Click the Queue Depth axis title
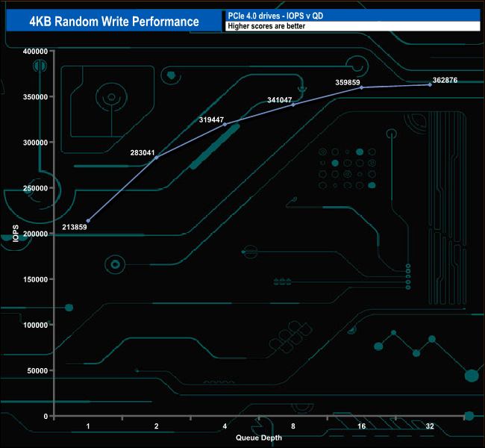 click(x=259, y=438)
